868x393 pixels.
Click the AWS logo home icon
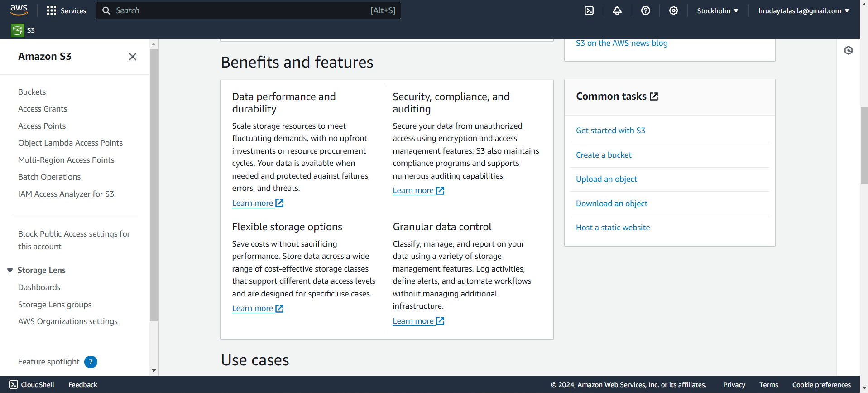pos(19,10)
